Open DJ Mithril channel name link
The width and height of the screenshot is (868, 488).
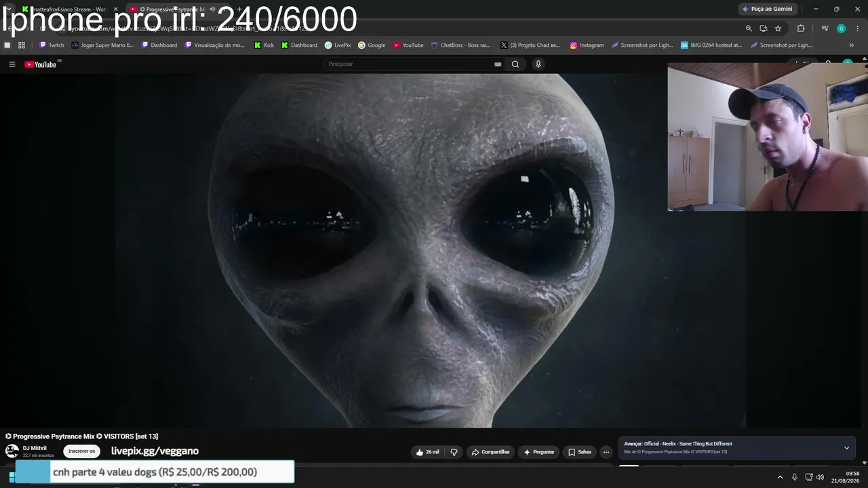35,448
